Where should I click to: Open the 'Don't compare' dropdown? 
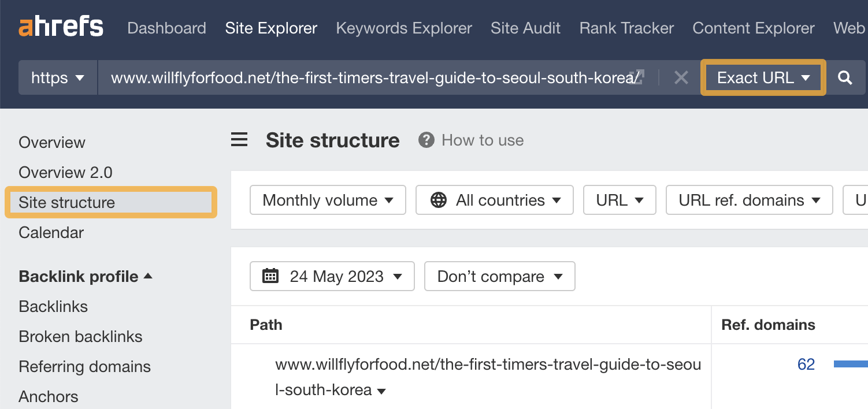(x=499, y=276)
